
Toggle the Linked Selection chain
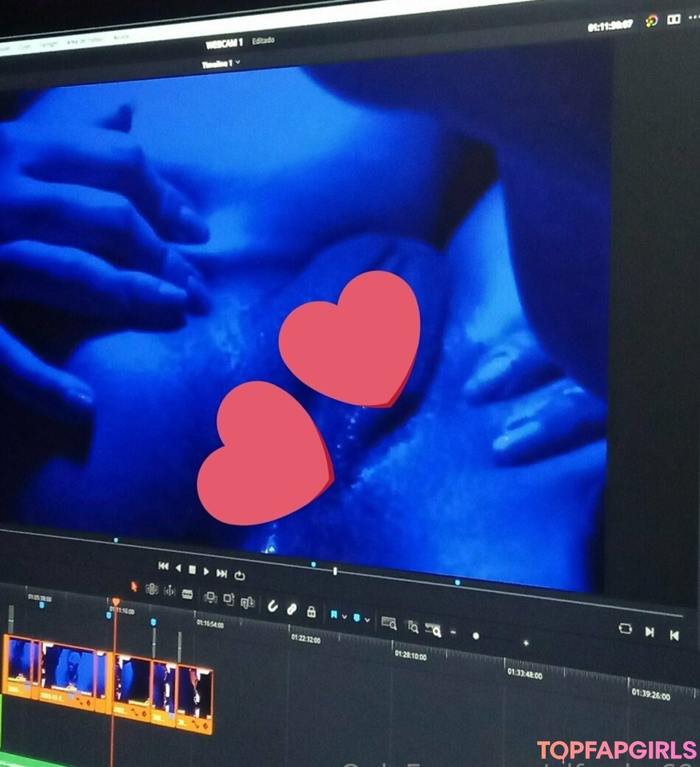coord(292,609)
